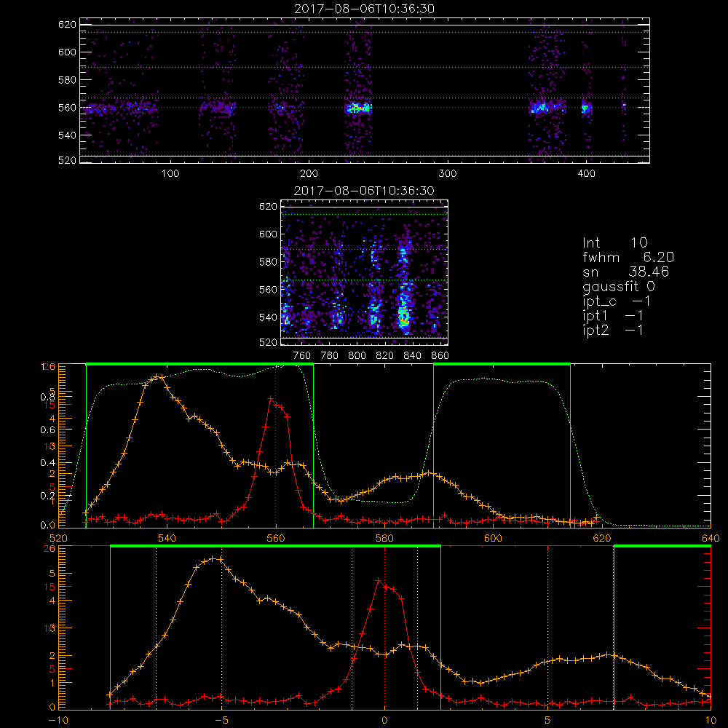Click x-axis label 10 of the bottom plot

pos(711,721)
